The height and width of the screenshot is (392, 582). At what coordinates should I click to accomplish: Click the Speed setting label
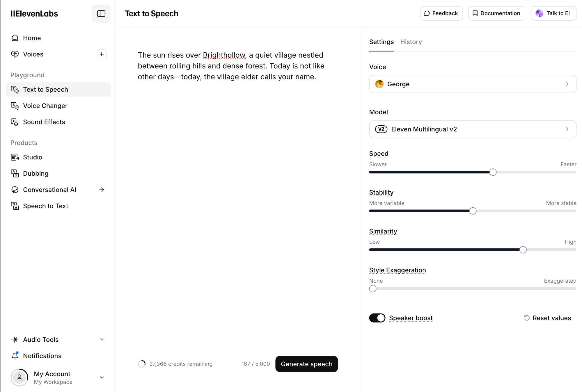coord(379,154)
